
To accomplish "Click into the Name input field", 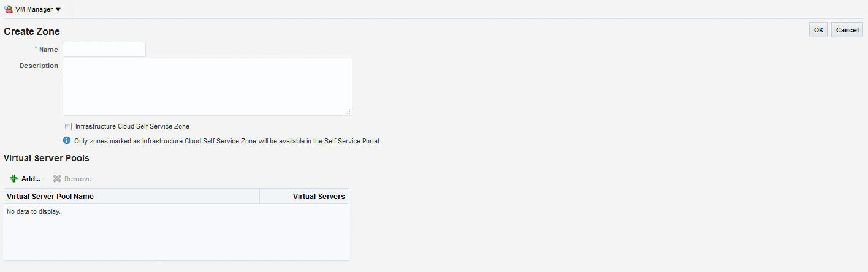I will 104,50.
